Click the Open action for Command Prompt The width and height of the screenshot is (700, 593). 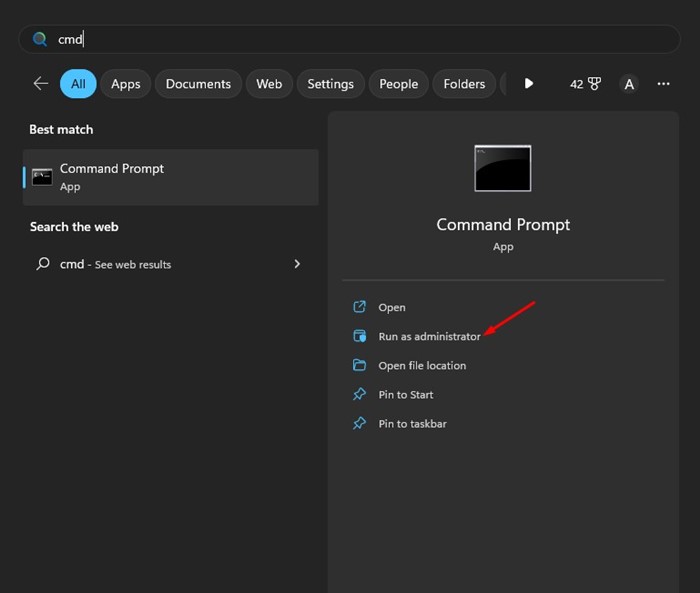point(392,308)
